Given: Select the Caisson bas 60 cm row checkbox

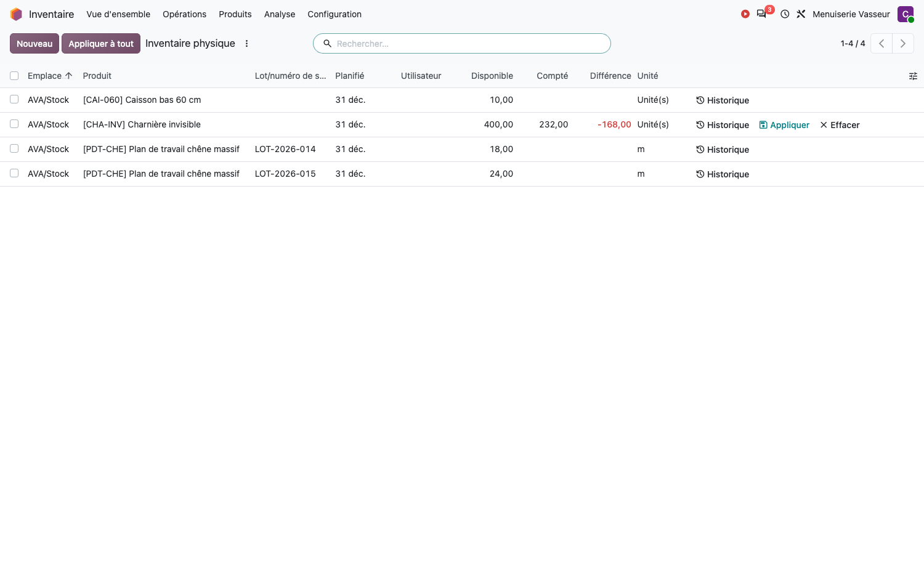Looking at the screenshot, I should point(14,100).
